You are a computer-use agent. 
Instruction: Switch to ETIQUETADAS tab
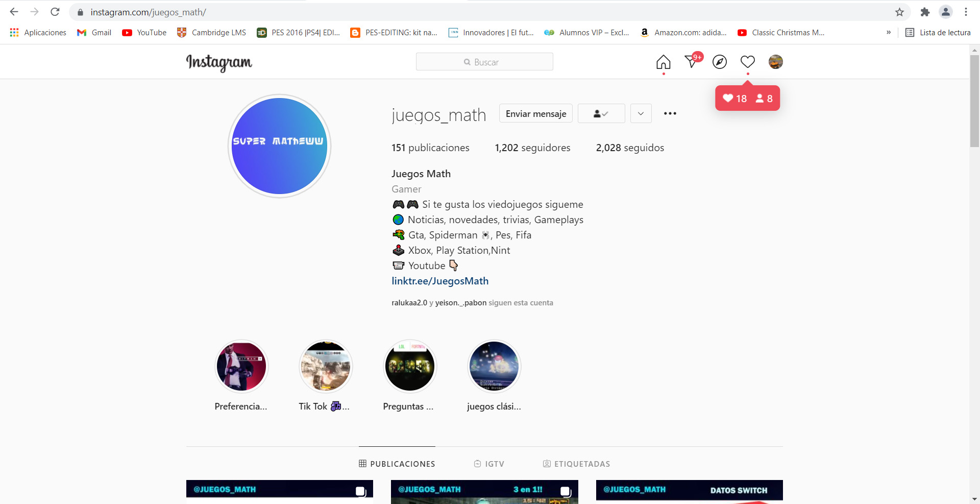(x=576, y=464)
